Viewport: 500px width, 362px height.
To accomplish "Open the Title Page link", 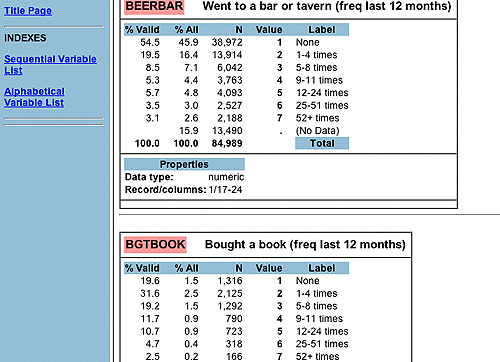I will tap(28, 11).
